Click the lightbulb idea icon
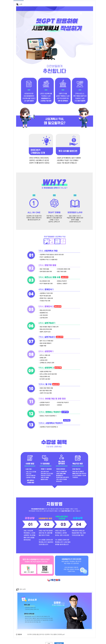The width and height of the screenshot is (106, 644). click(46, 140)
